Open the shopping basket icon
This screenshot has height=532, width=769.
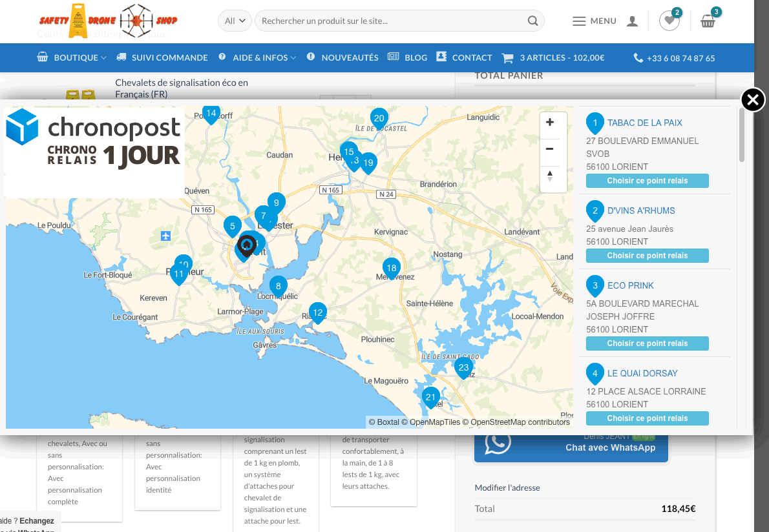click(x=708, y=21)
